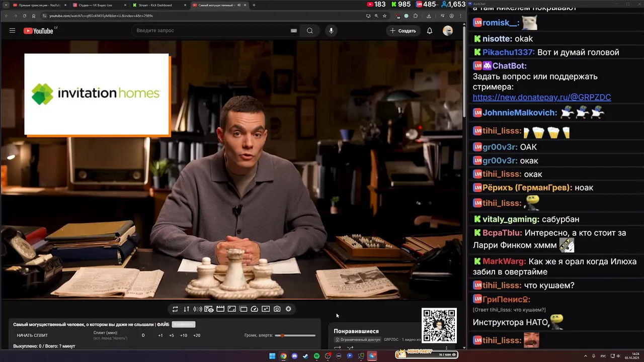
Task: Click the magnifier search button
Action: coord(310,31)
